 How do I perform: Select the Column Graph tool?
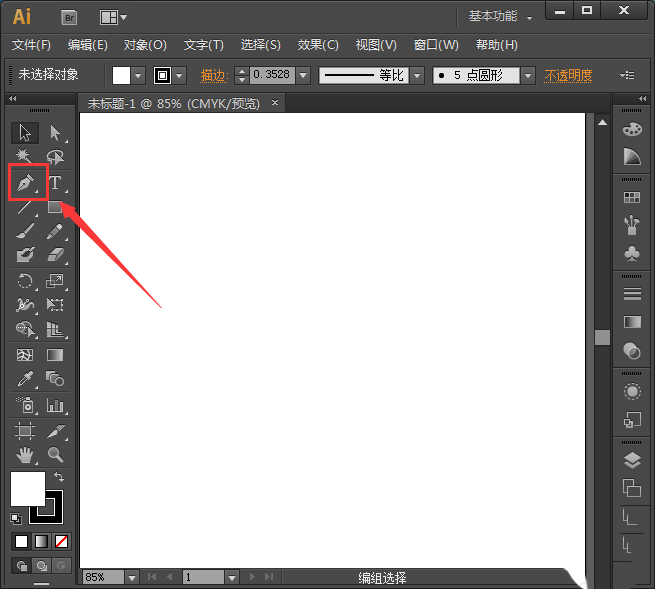55,405
